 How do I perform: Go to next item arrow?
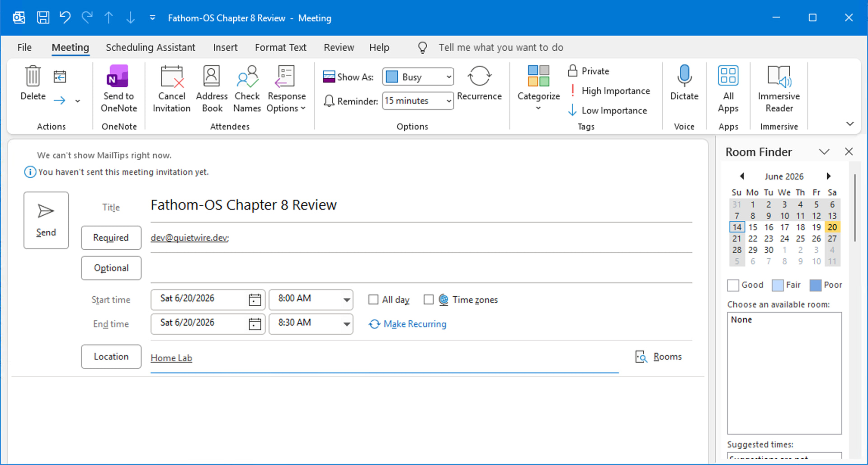pyautogui.click(x=130, y=18)
